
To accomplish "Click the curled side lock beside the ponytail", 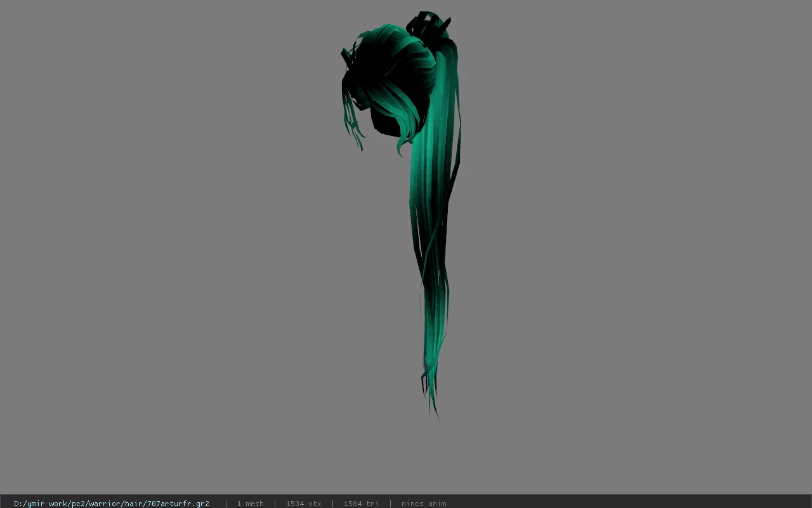I will [406, 133].
